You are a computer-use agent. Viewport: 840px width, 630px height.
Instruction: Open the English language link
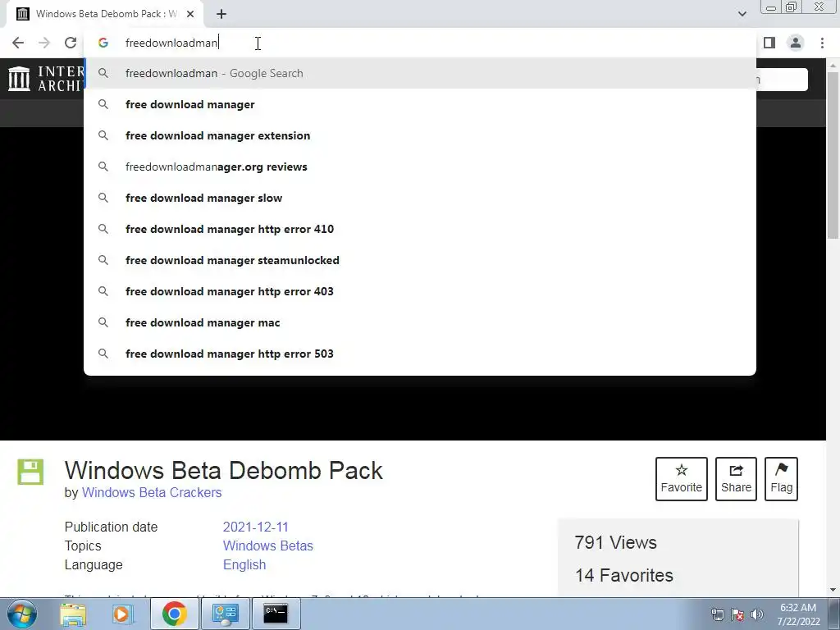point(244,564)
